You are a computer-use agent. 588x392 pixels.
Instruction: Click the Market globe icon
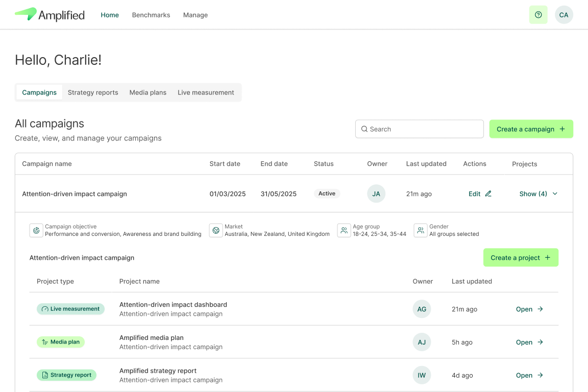coord(216,230)
